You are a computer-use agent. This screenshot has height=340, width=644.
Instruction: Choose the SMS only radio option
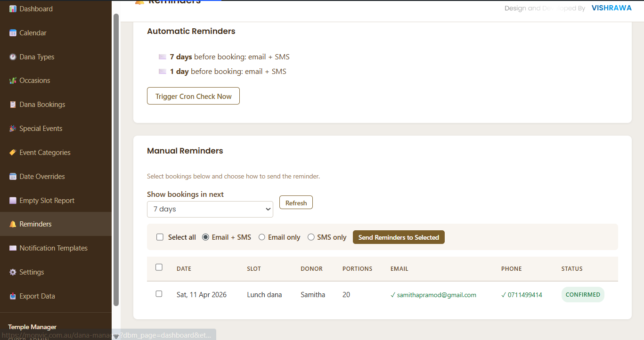311,237
